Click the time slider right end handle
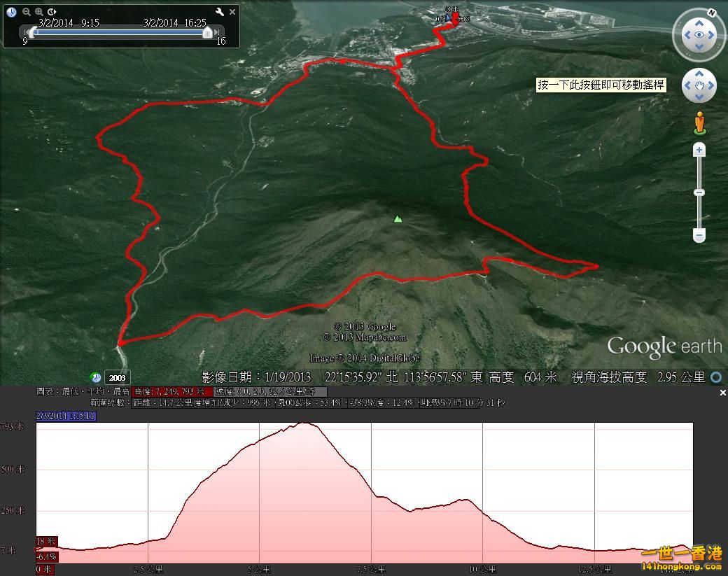 coord(207,32)
